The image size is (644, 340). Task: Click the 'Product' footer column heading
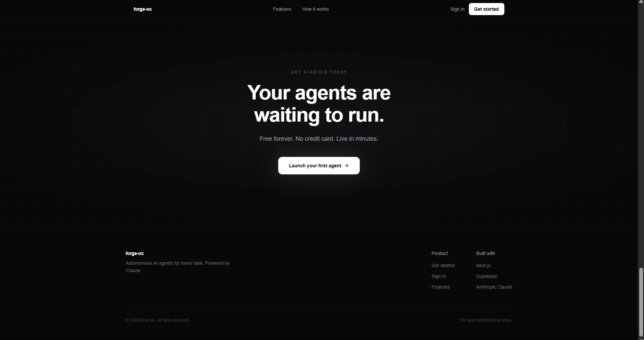click(440, 253)
